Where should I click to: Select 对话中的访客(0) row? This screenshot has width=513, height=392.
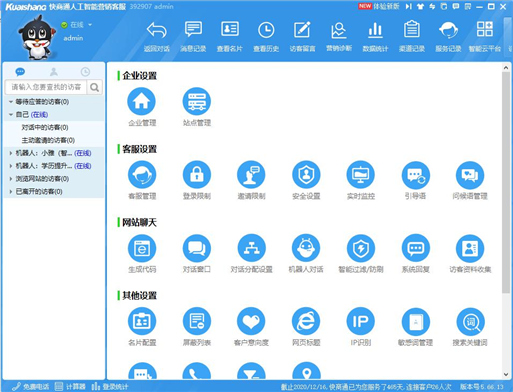(x=53, y=127)
